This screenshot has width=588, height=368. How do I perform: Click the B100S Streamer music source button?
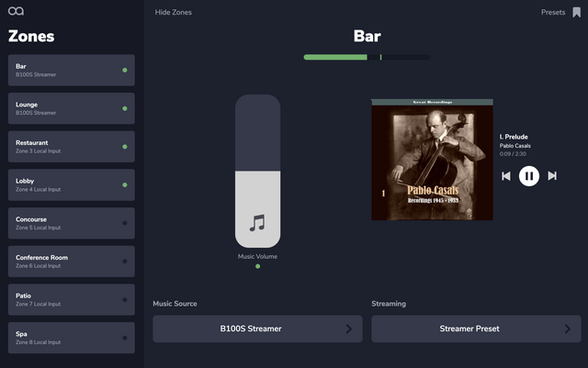(257, 329)
